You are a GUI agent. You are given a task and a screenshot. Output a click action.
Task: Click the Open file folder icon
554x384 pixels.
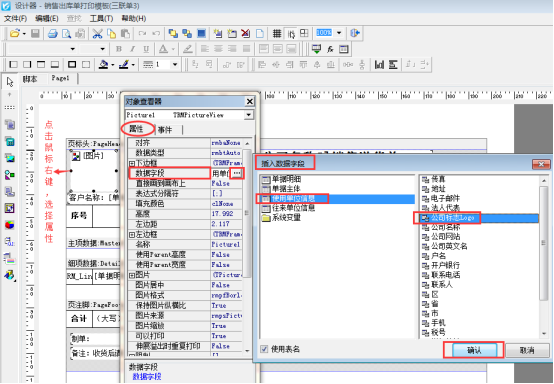14,34
